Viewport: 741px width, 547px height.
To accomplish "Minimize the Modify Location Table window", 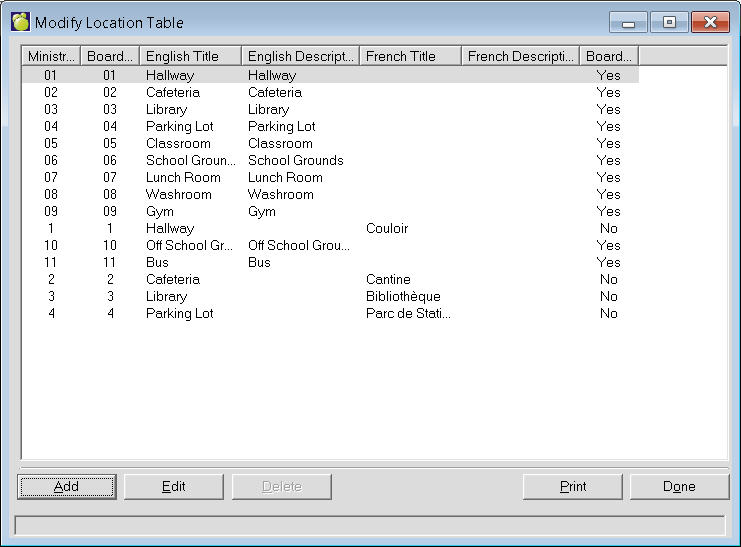I will pyautogui.click(x=627, y=22).
